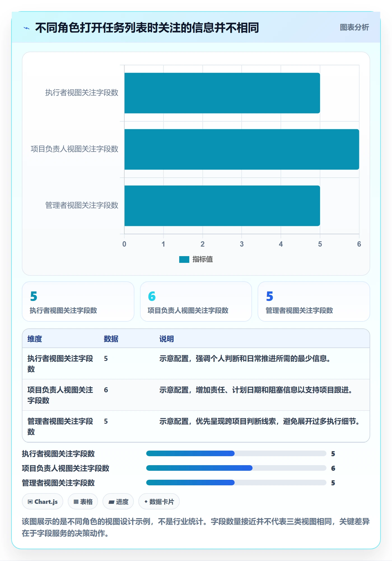392x561 pixels.
Task: Click the 数据 column header
Action: pos(111,339)
